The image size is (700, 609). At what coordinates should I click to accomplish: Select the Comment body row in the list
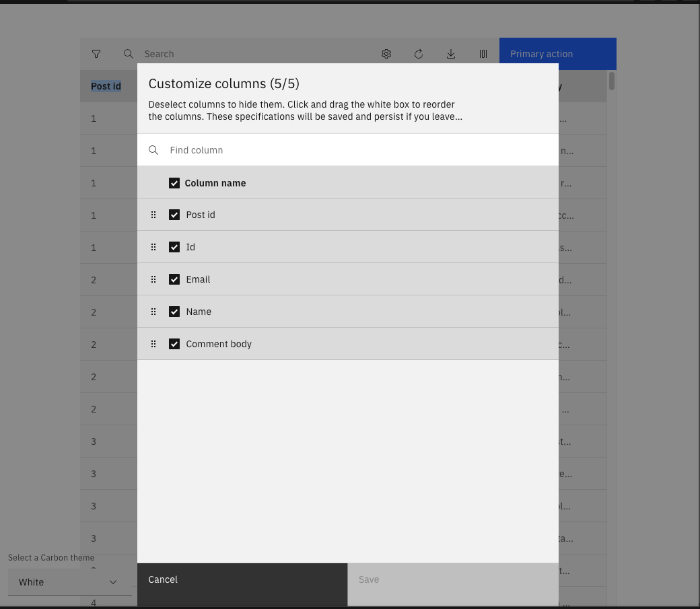click(x=219, y=344)
